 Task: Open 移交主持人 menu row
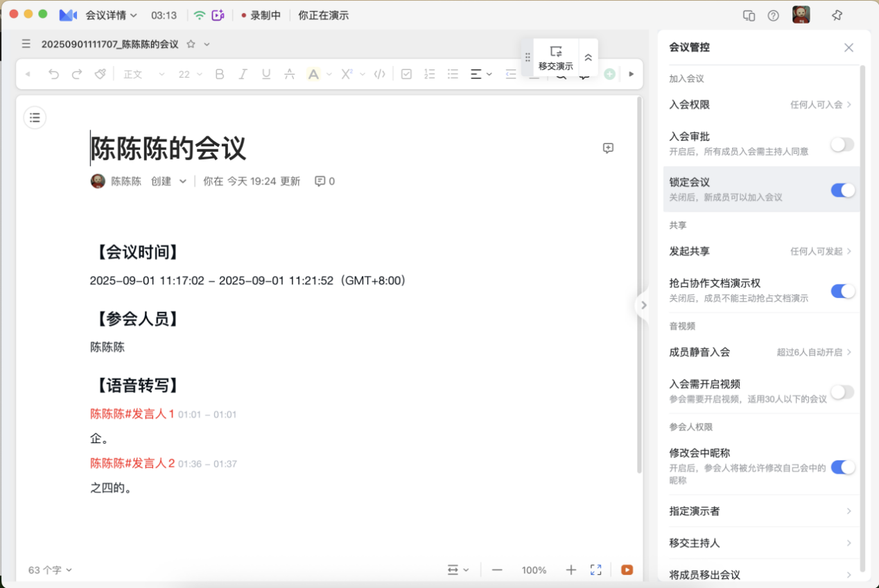(760, 543)
